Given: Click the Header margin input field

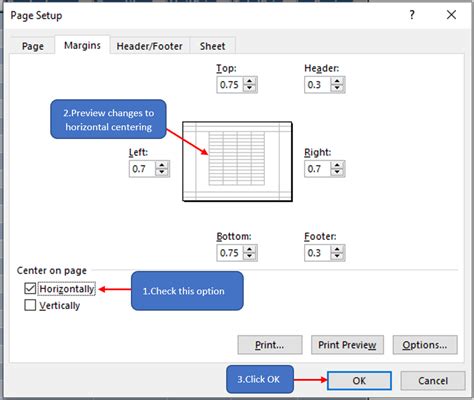Looking at the screenshot, I should click(318, 85).
